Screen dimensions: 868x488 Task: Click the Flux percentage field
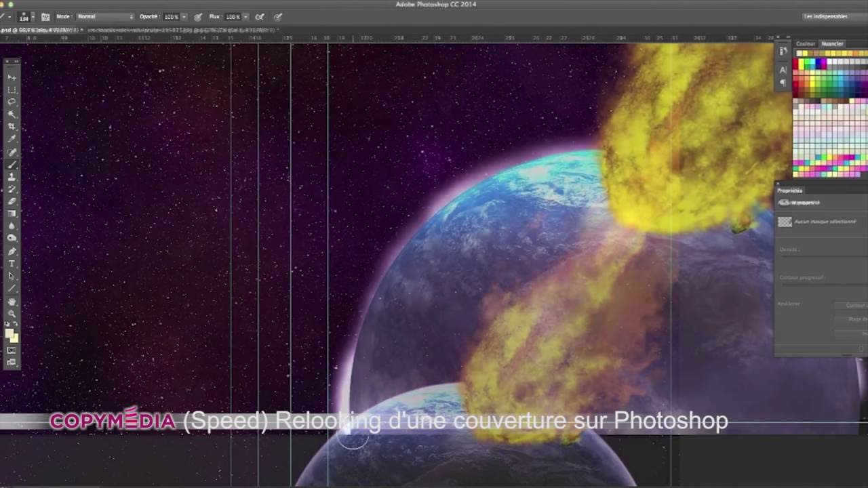[233, 16]
